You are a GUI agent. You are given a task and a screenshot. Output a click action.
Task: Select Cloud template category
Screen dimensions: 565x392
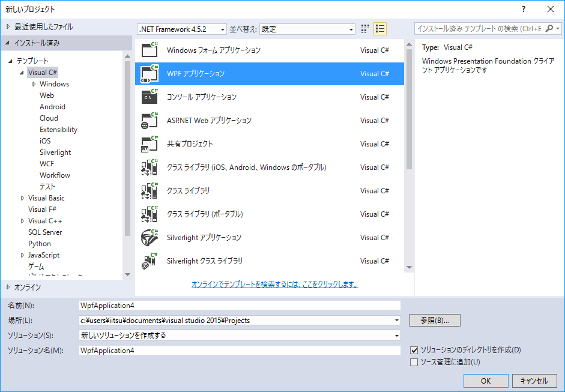coord(49,118)
